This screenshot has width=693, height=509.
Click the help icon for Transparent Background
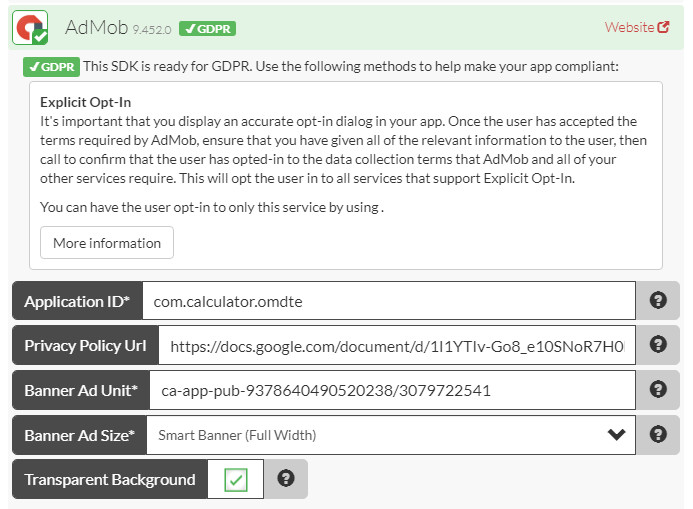(286, 479)
